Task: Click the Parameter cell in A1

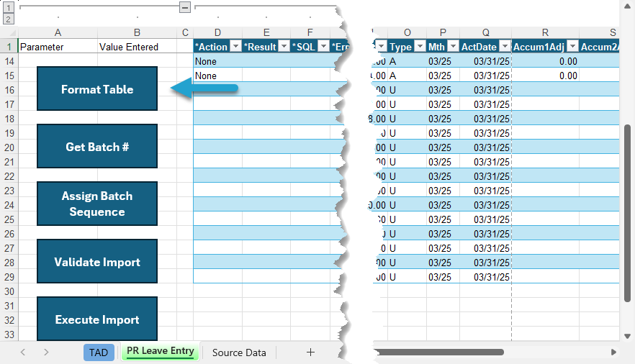Action: tap(58, 47)
